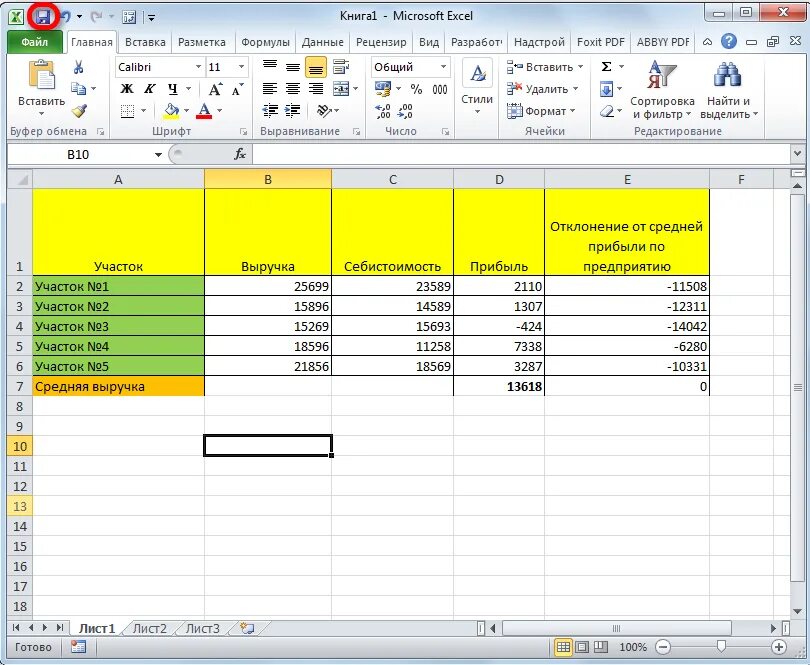Select column C header

pyautogui.click(x=393, y=179)
